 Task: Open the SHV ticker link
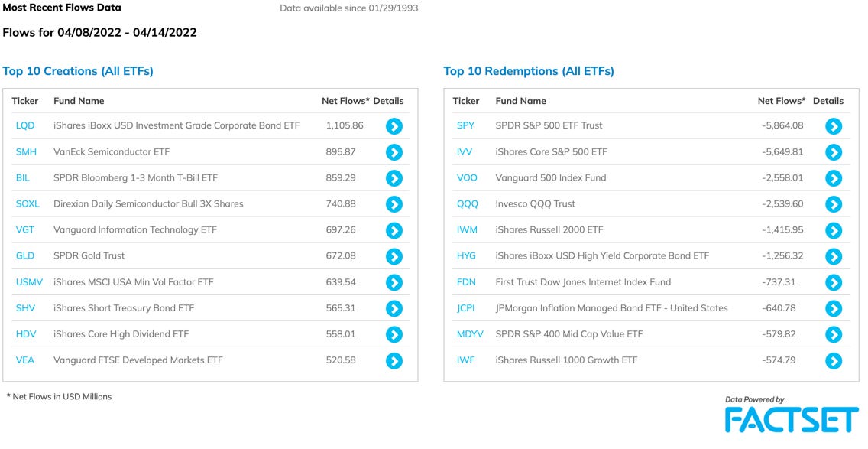pos(25,307)
